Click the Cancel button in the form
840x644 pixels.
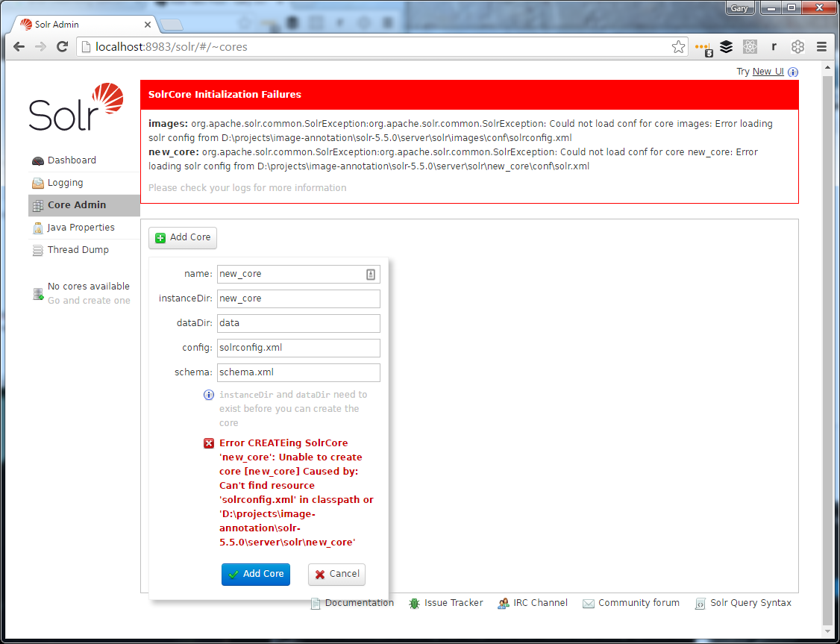[x=336, y=575]
